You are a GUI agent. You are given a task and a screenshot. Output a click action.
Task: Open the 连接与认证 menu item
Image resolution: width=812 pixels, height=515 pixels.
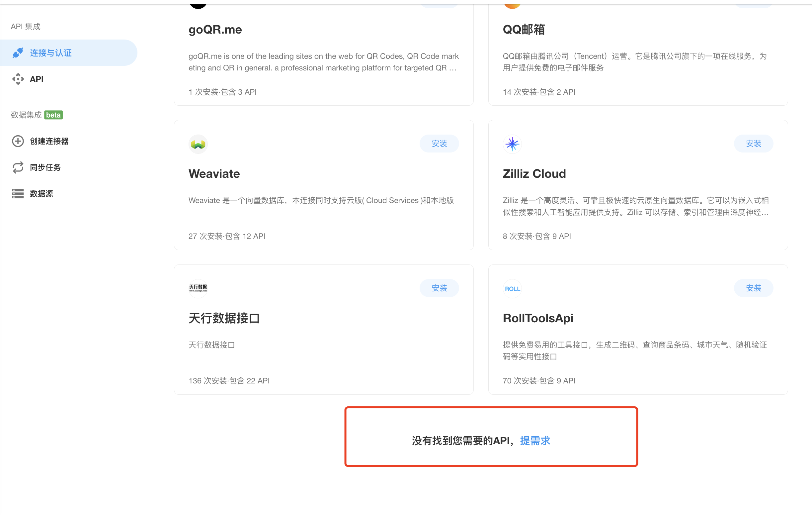[x=50, y=53]
